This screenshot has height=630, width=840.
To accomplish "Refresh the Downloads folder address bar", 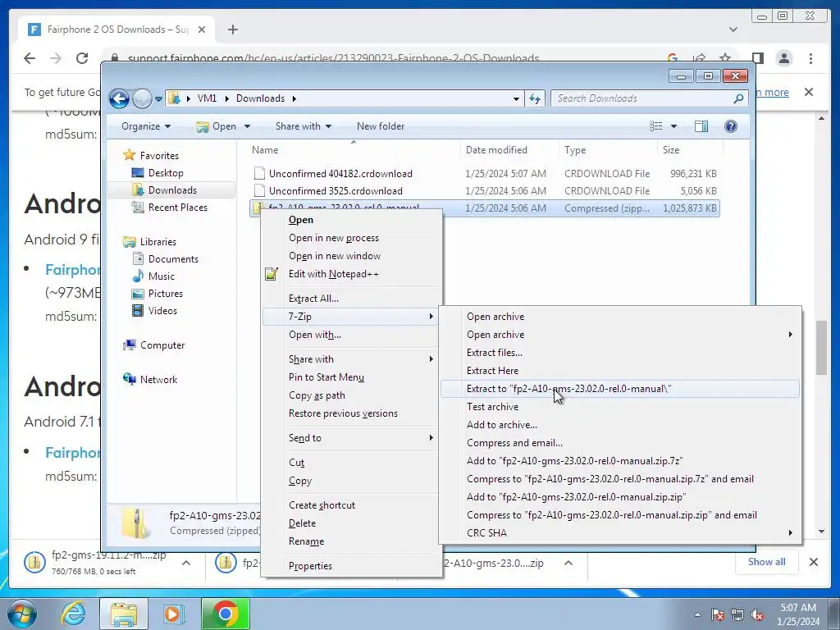I will 535,98.
